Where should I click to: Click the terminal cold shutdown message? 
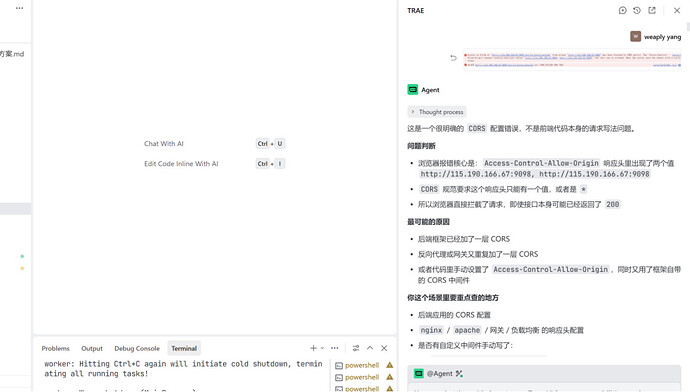(x=184, y=369)
